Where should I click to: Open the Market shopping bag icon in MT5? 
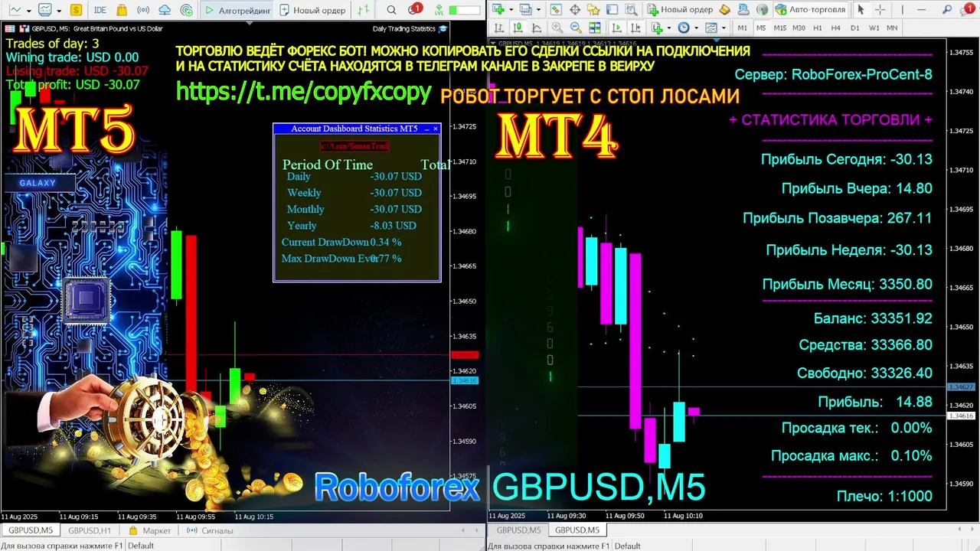(122, 10)
